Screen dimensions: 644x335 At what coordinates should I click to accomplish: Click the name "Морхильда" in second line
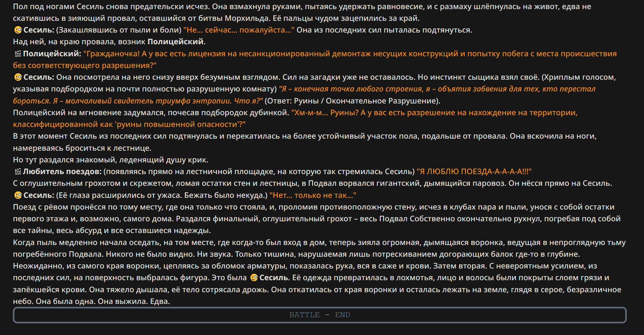click(x=248, y=18)
